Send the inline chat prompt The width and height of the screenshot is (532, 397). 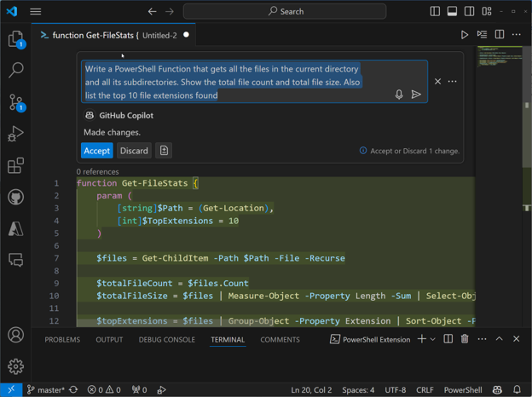coord(416,95)
